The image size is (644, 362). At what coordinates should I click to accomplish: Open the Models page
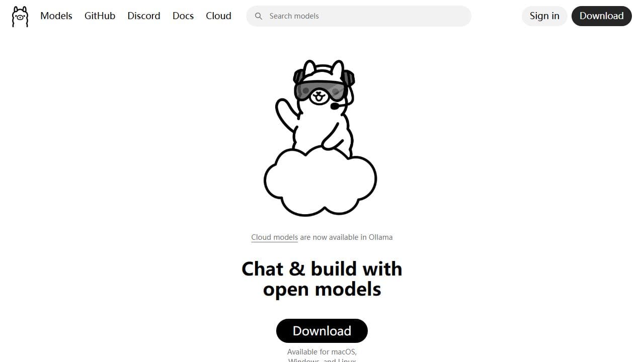click(x=56, y=16)
